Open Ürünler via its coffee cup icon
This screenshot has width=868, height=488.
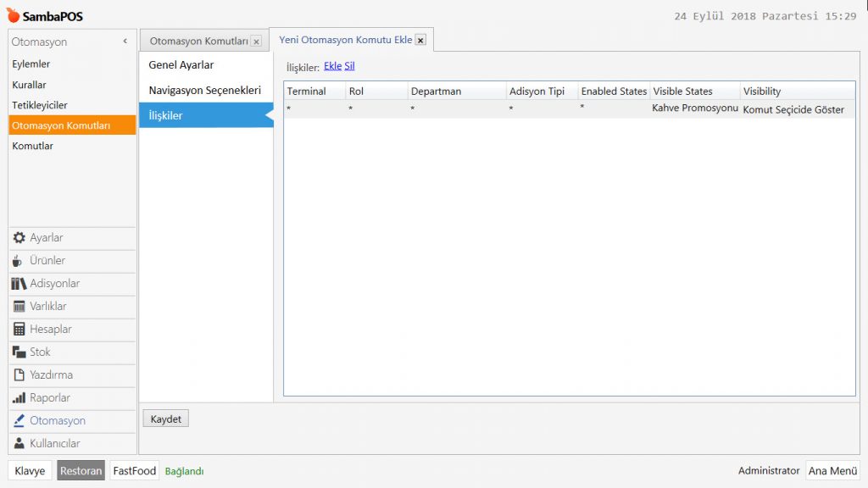19,261
